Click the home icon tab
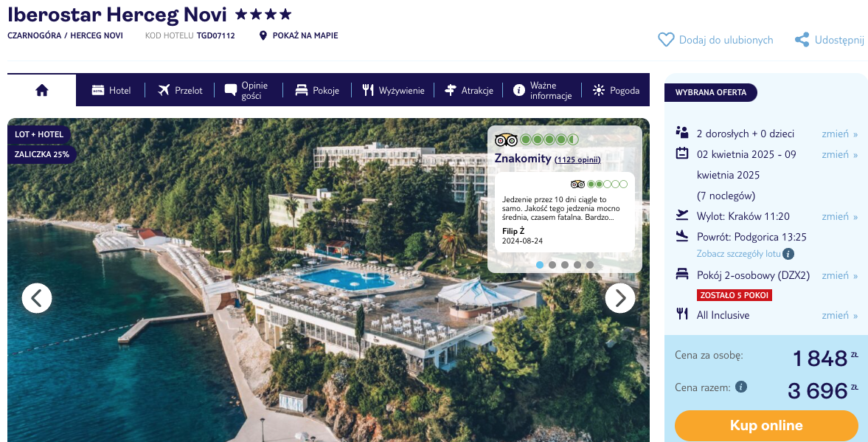The width and height of the screenshot is (868, 442). coord(42,90)
